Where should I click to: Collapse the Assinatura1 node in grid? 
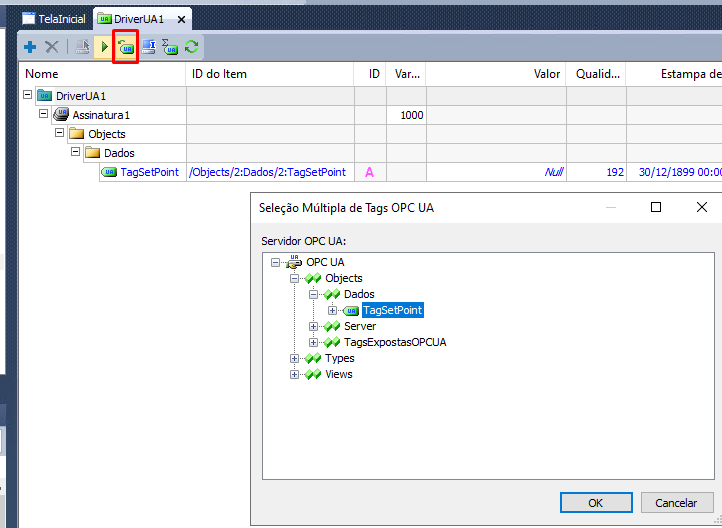(x=44, y=113)
